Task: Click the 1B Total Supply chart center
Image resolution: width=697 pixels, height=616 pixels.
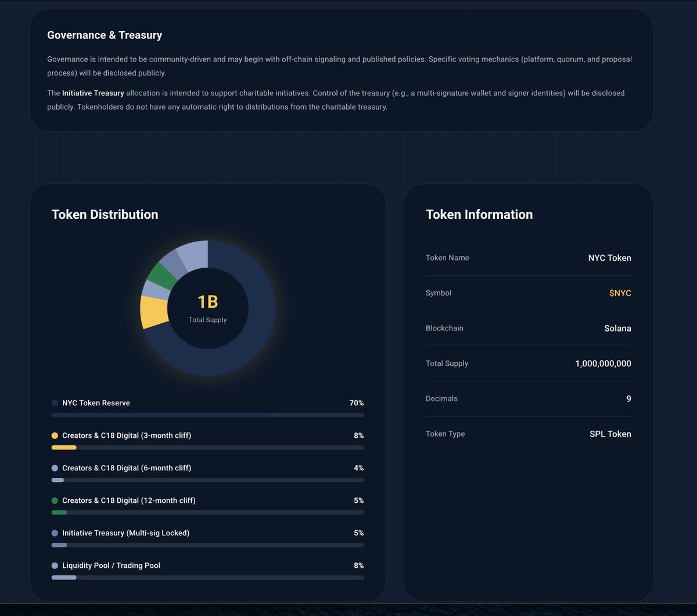Action: pyautogui.click(x=208, y=308)
